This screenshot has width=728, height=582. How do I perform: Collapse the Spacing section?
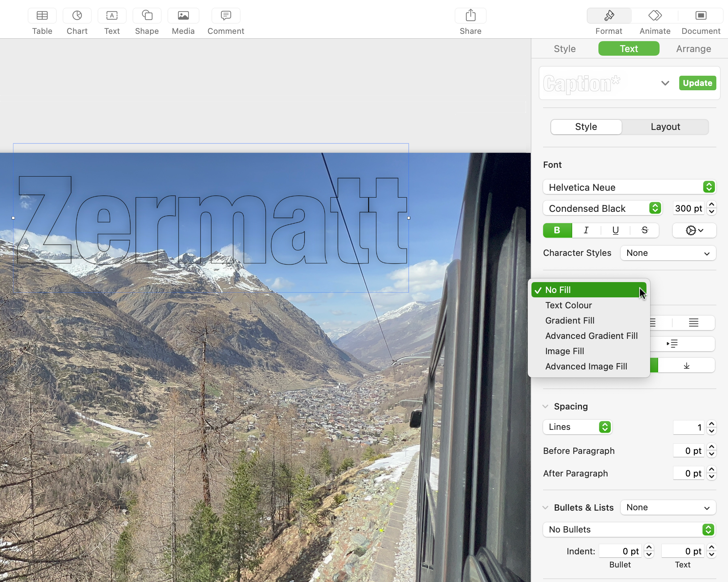coord(545,406)
